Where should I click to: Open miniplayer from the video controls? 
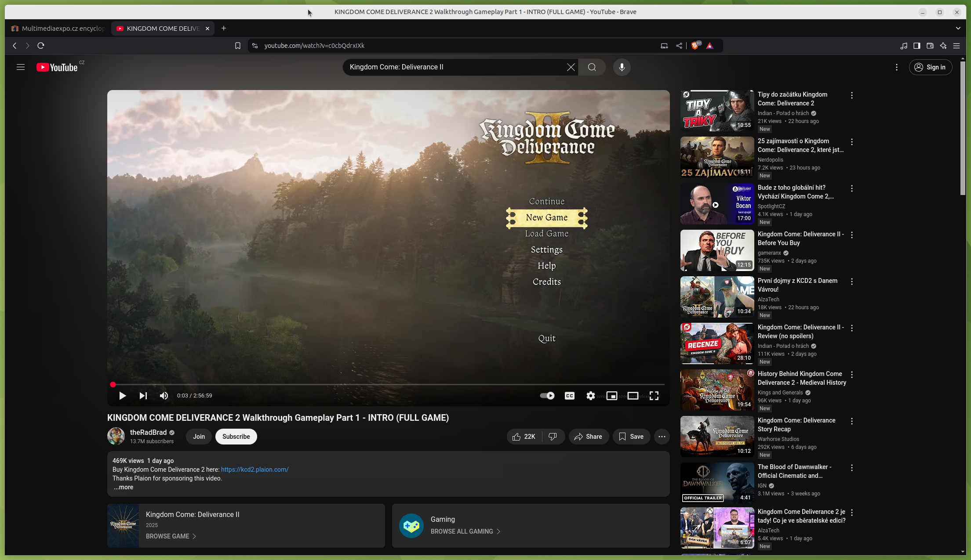click(x=611, y=396)
